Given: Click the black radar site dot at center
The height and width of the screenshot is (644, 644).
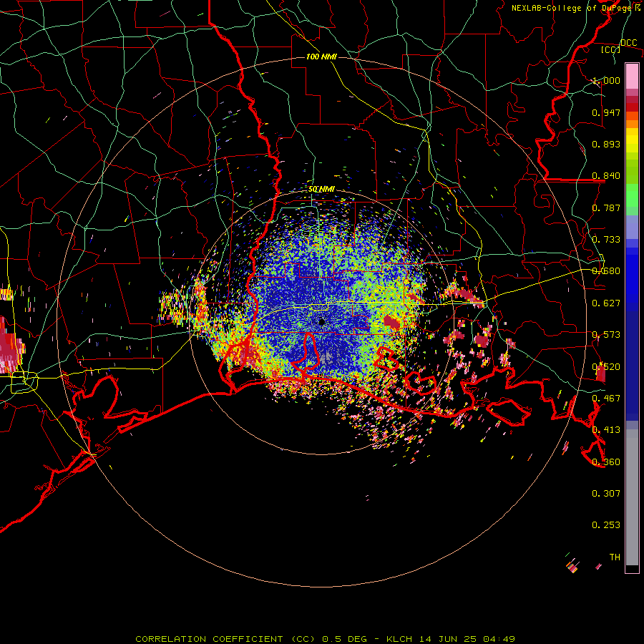Looking at the screenshot, I should (x=322, y=323).
